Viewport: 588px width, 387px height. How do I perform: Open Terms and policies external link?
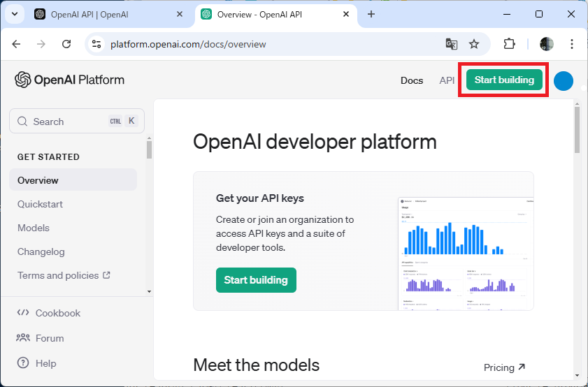coord(64,275)
